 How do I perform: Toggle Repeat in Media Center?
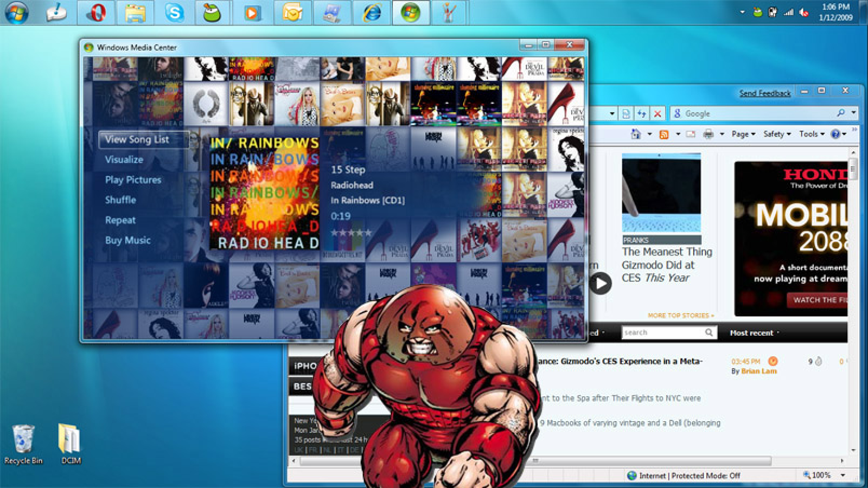[x=120, y=220]
